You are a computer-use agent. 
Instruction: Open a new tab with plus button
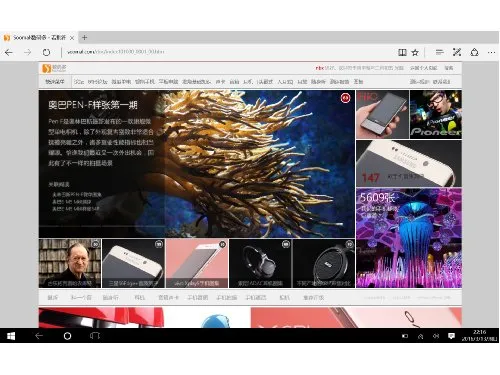(84, 38)
